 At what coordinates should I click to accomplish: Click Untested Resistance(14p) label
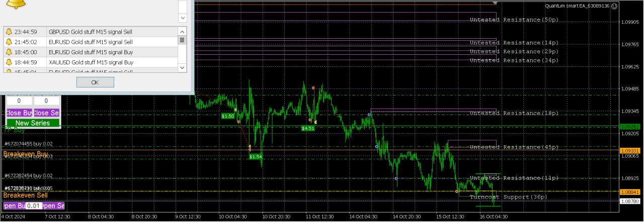click(514, 43)
